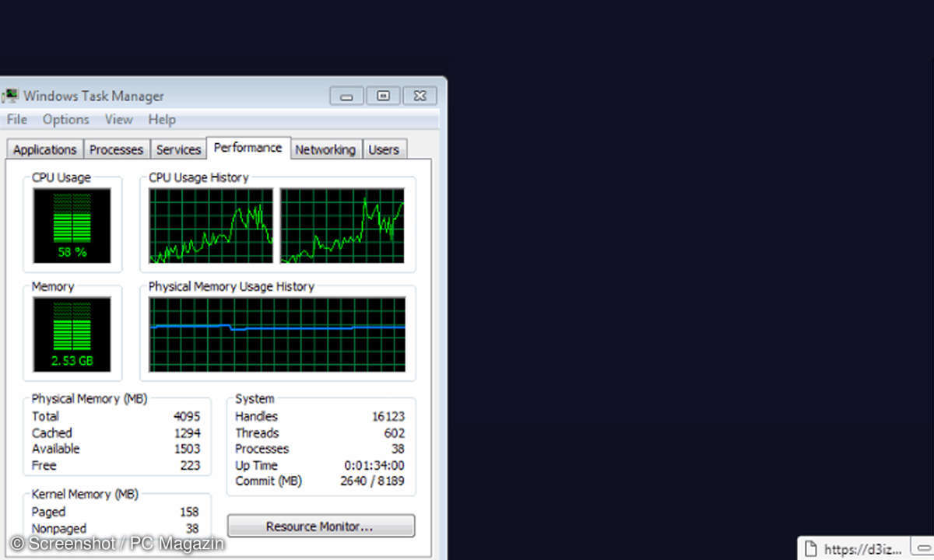Click the second CPU Usage History graph

click(342, 226)
